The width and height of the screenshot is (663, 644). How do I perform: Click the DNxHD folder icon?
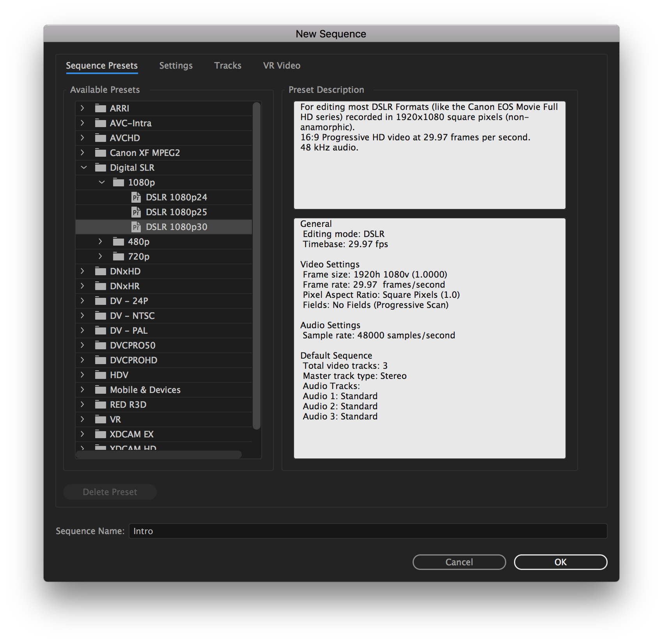coord(101,271)
